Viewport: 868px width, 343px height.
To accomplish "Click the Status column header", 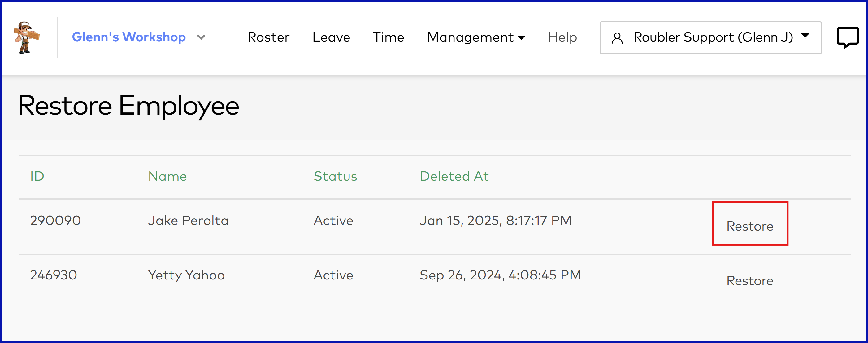I will (335, 176).
